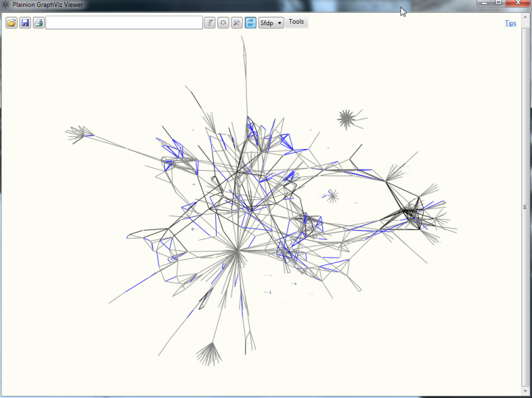
Task: Click the vertical scrollbar grip
Action: pyautogui.click(x=526, y=207)
